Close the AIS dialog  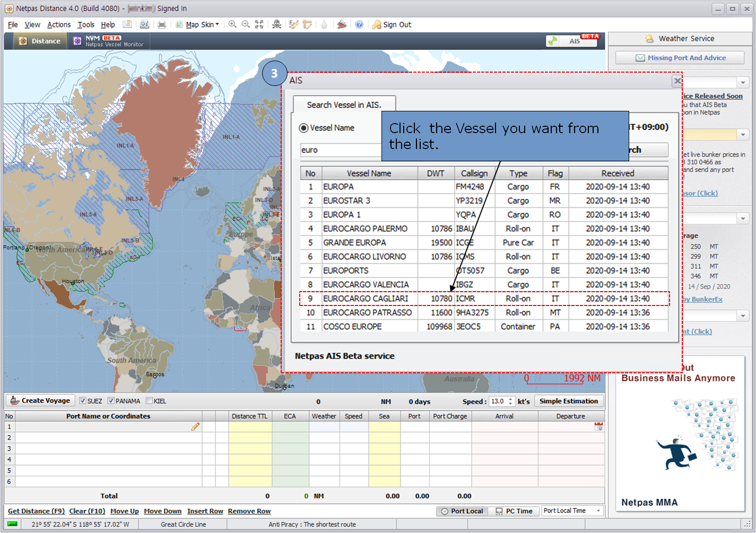coord(677,81)
